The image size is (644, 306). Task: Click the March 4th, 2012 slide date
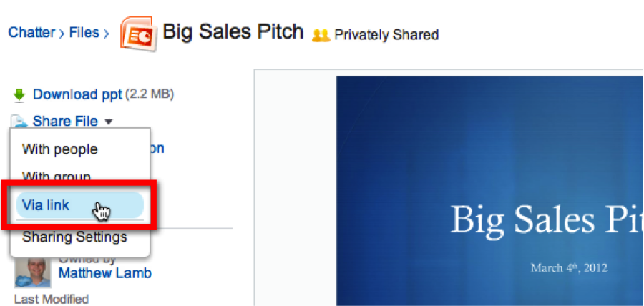[x=568, y=268]
